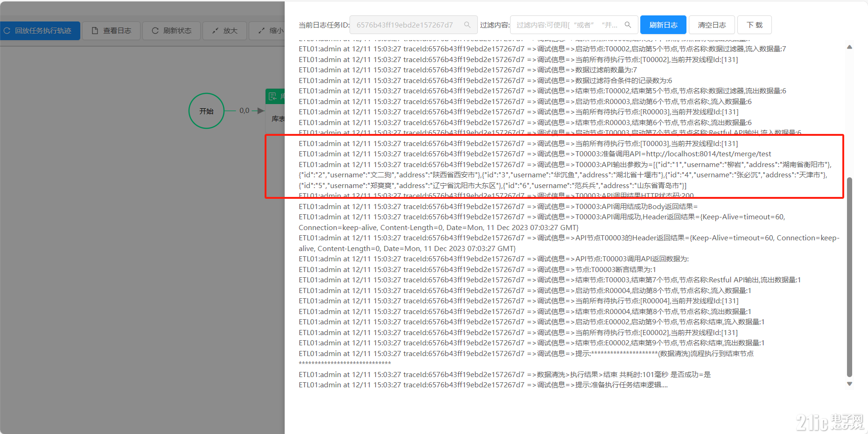Image resolution: width=868 pixels, height=434 pixels.
Task: Click the log line '启动节点:E00002,启动第9个节点'
Action: tap(532, 322)
